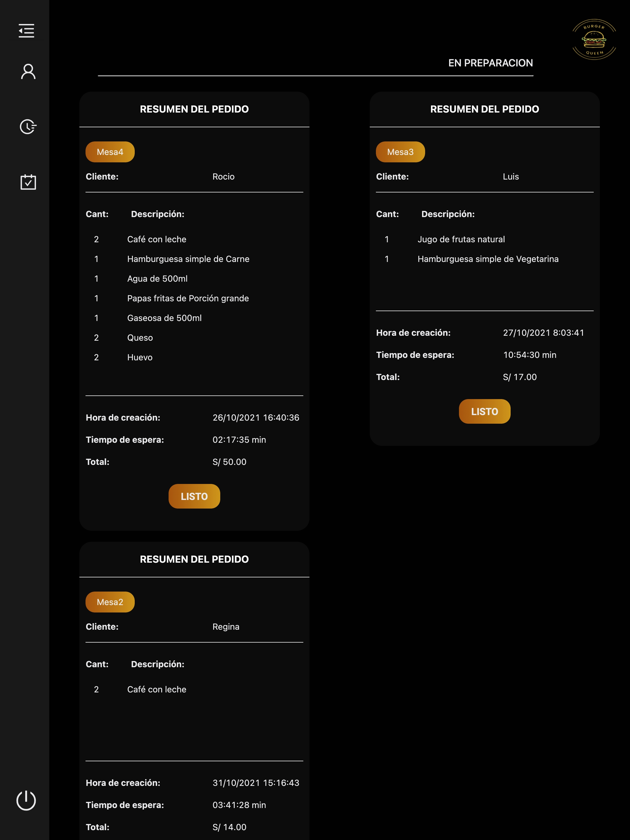This screenshot has width=630, height=840.
Task: Click the Jugo de frutas natural item
Action: (461, 239)
